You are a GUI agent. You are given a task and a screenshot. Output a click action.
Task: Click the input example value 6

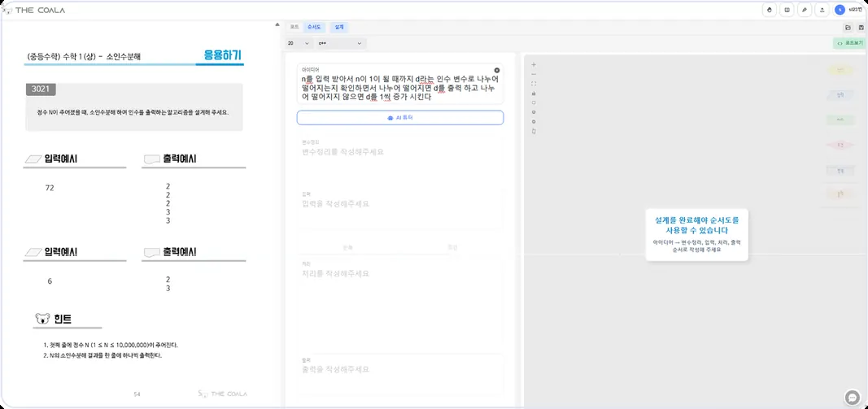[50, 281]
